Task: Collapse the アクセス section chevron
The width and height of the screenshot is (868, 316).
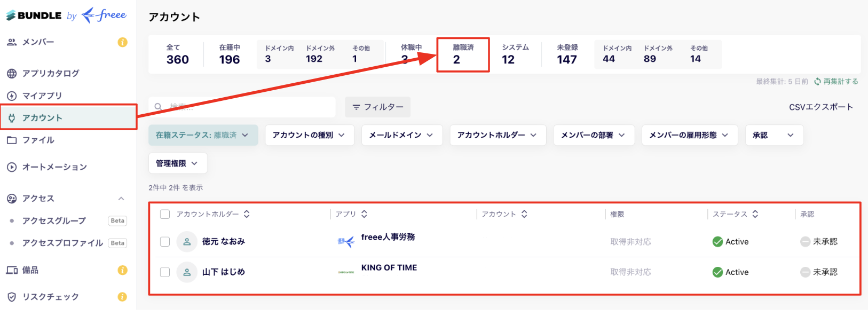Action: (121, 199)
